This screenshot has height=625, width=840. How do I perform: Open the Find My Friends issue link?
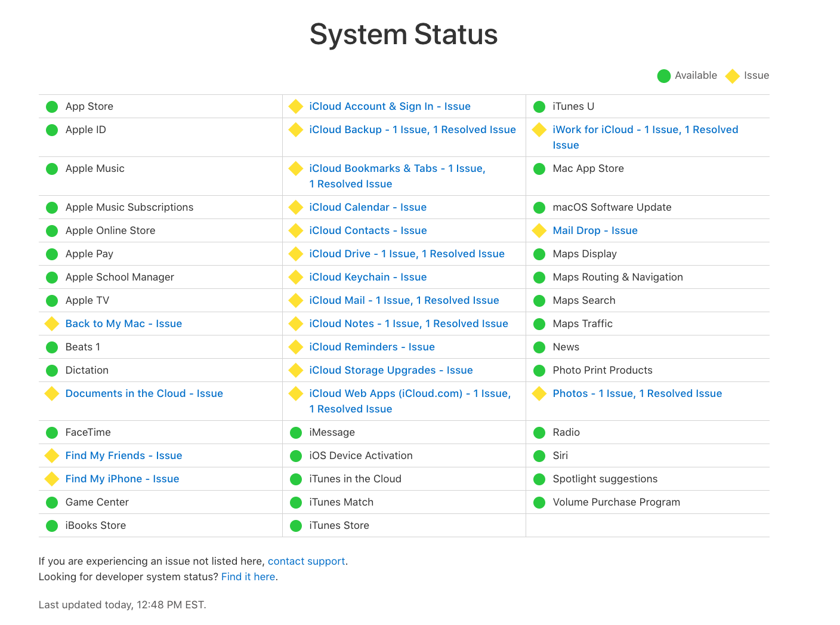click(x=123, y=455)
